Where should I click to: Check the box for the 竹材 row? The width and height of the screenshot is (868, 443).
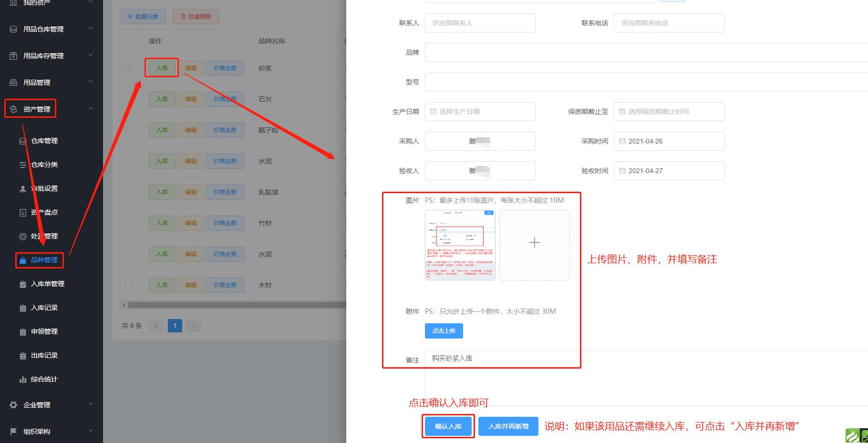pyautogui.click(x=128, y=223)
